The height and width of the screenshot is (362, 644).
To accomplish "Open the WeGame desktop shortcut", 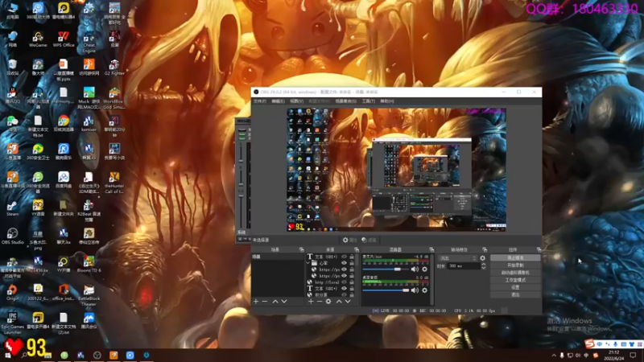I will (38, 39).
